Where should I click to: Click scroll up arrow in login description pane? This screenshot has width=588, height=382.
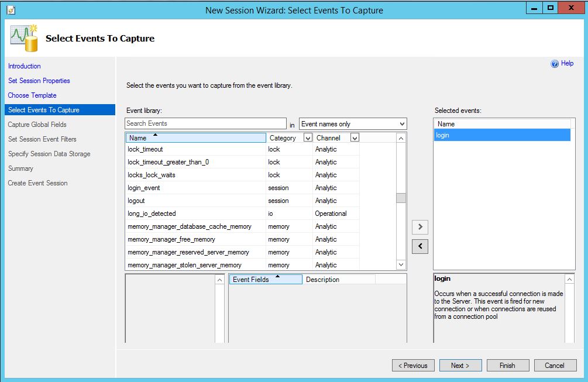pos(569,280)
